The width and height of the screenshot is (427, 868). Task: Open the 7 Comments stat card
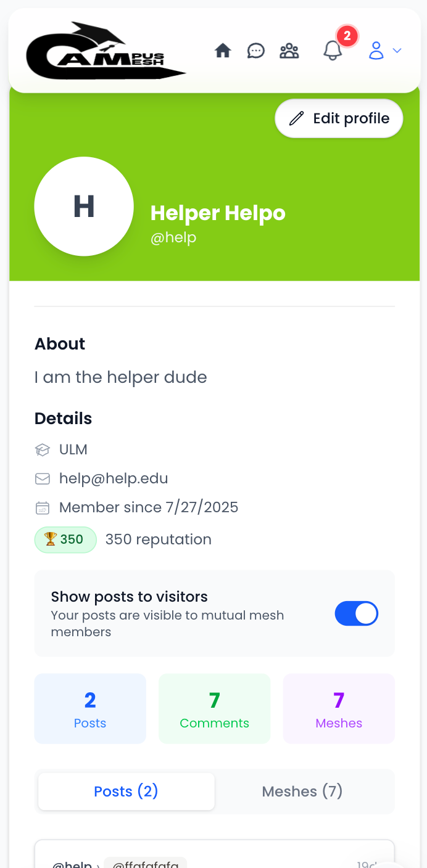(215, 709)
